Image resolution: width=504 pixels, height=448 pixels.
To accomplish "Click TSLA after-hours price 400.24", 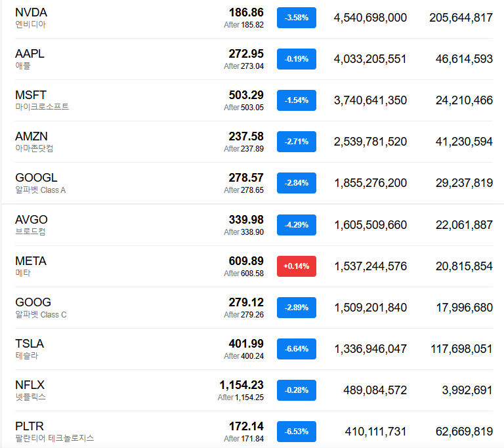I will click(252, 356).
